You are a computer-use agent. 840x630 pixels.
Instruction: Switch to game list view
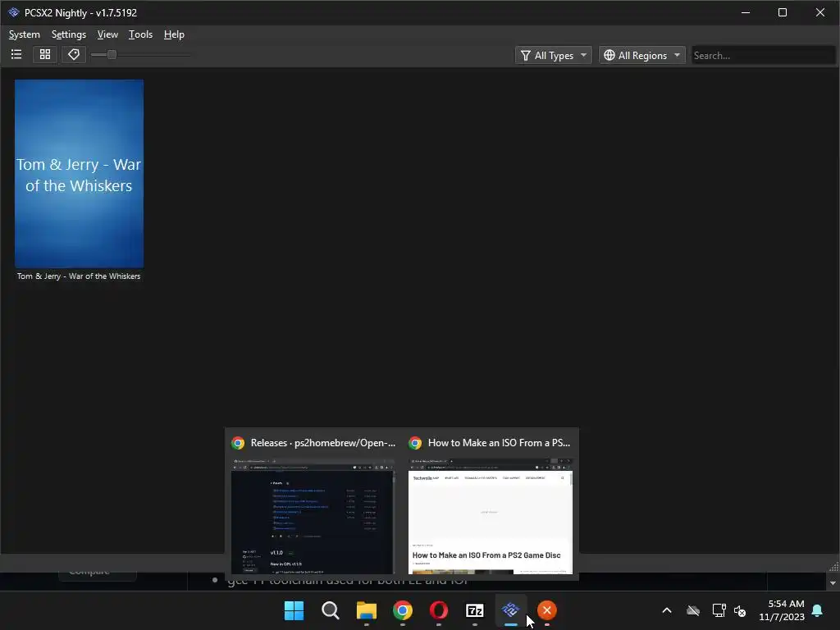tap(16, 55)
